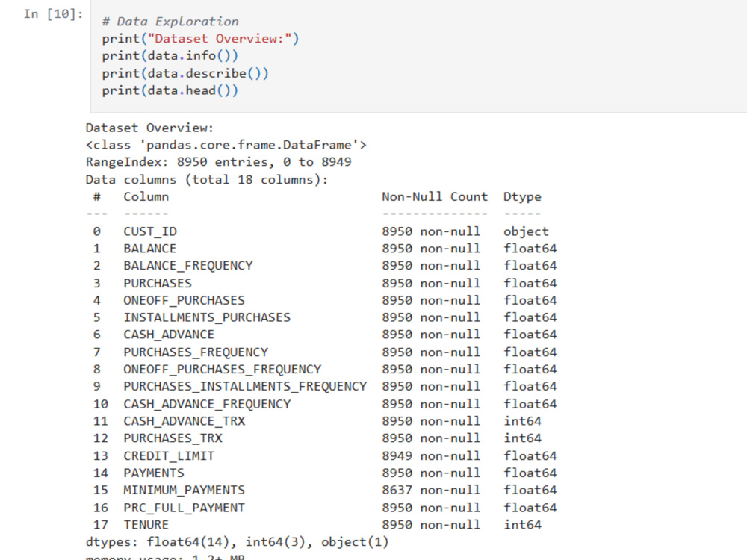Click the BALANCE_FREQUENCY column name
The width and height of the screenshot is (747, 560).
tap(188, 266)
